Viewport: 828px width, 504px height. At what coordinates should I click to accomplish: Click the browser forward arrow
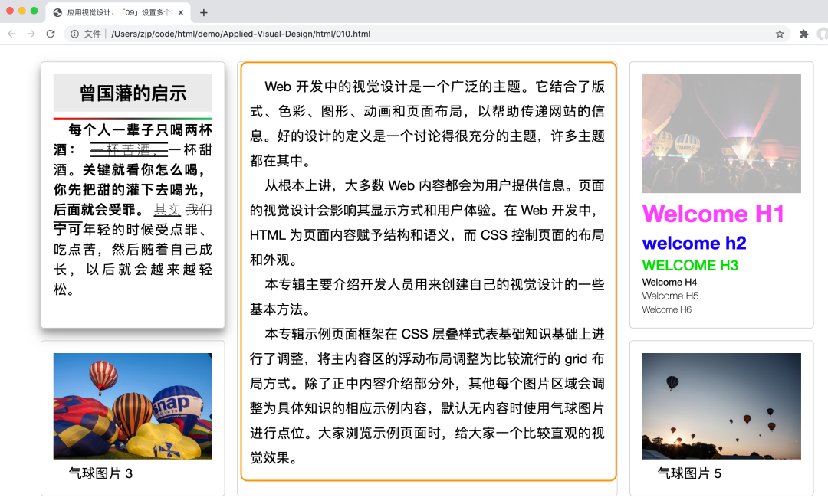pyautogui.click(x=31, y=34)
